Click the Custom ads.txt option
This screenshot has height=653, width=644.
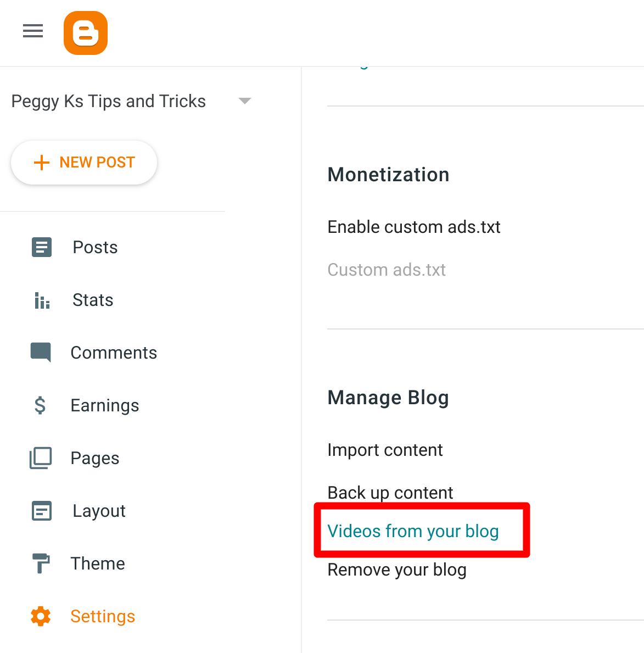(387, 270)
